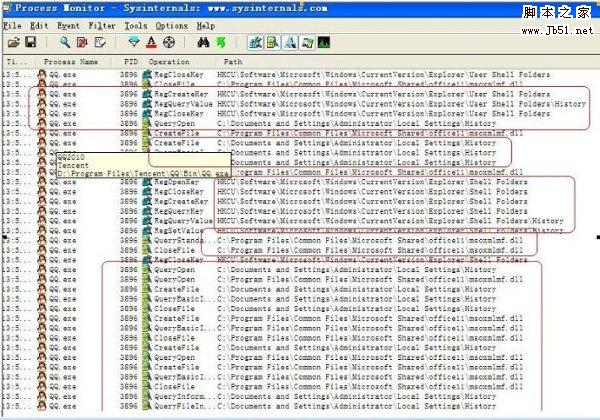The image size is (600, 420).
Task: Toggle Show Registry Activity in the toolbar
Action: pyautogui.click(x=255, y=42)
